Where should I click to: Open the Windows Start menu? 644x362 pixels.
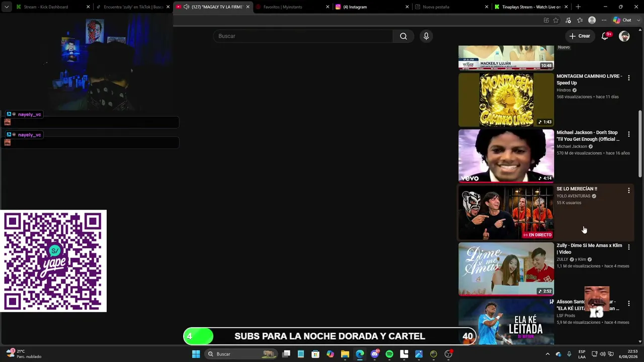click(196, 354)
